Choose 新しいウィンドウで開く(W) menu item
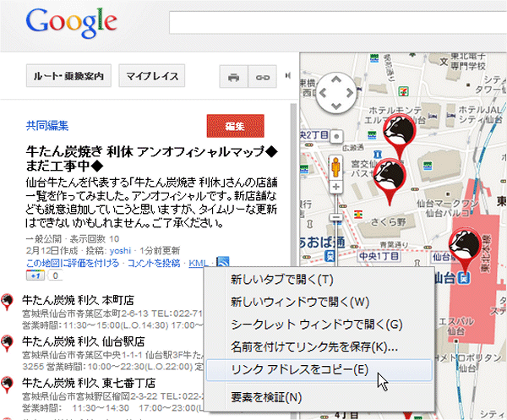 [300, 302]
